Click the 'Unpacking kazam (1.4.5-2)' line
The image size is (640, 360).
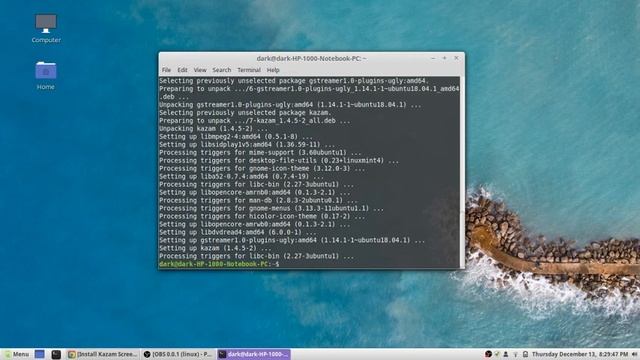pyautogui.click(x=213, y=129)
